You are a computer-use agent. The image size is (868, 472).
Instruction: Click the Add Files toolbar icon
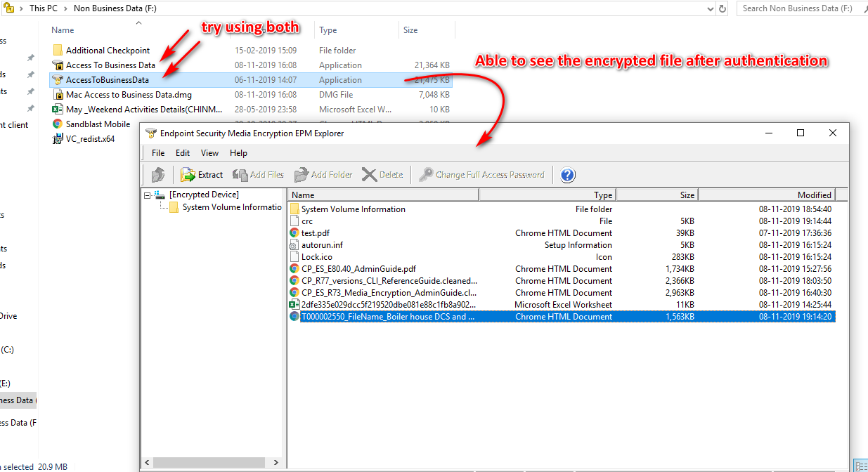(x=240, y=175)
